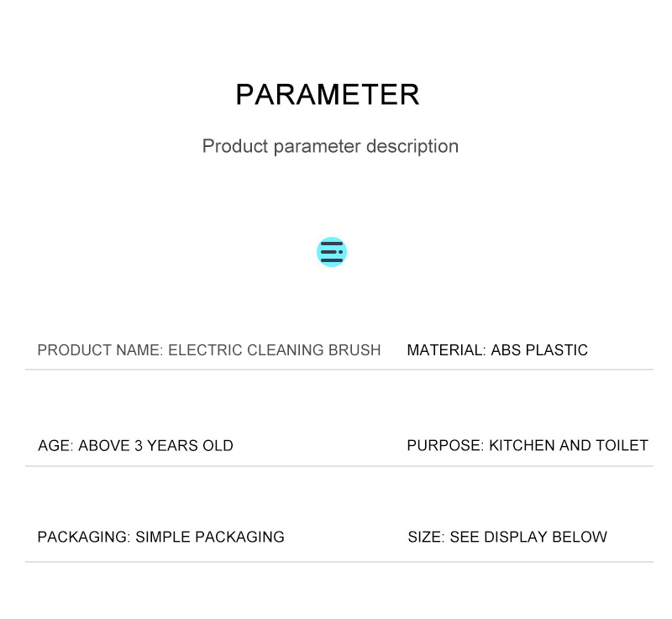Click the PARAMETER heading
This screenshot has width=672, height=619.
coord(328,95)
